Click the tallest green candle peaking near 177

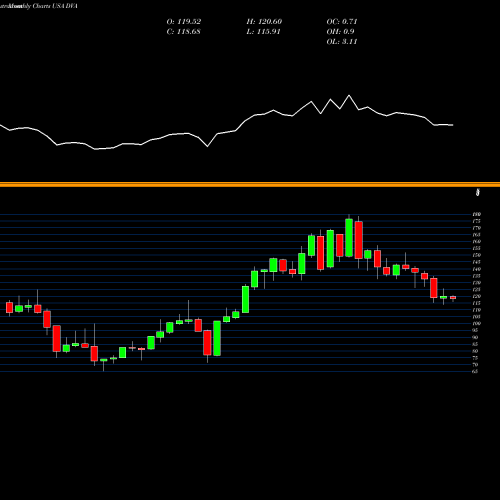tap(349, 238)
